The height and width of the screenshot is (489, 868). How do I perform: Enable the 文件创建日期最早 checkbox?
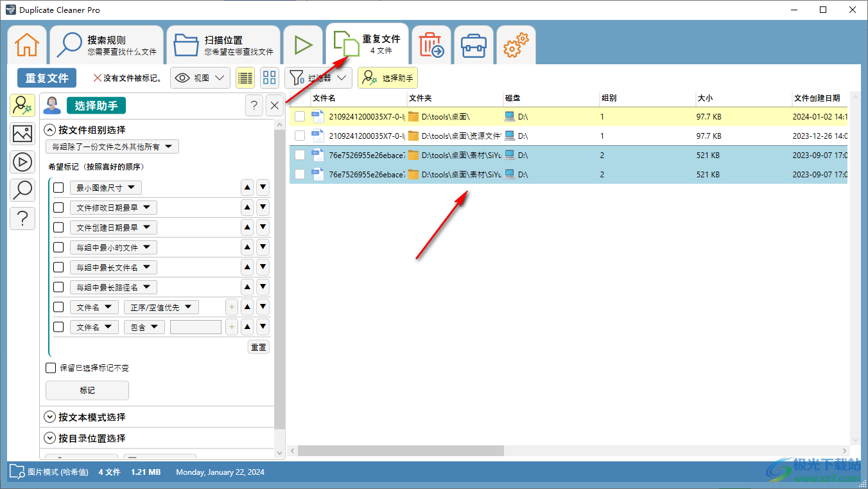58,227
